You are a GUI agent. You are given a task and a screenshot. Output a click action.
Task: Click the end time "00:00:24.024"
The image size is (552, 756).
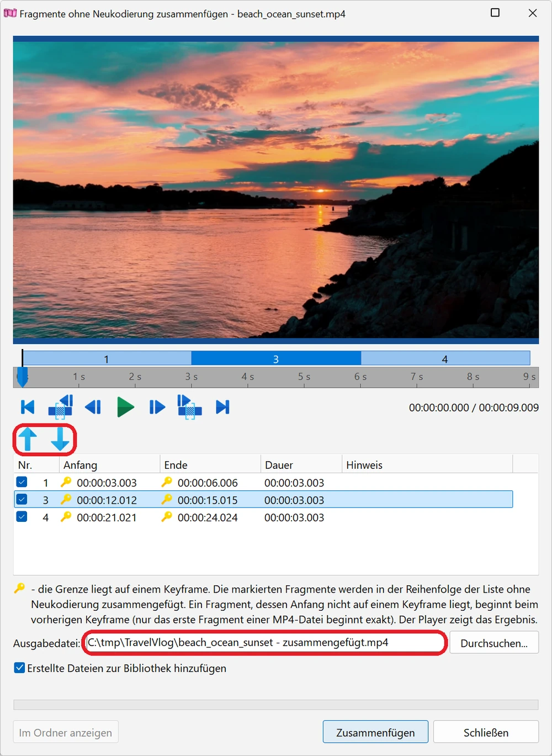(208, 517)
